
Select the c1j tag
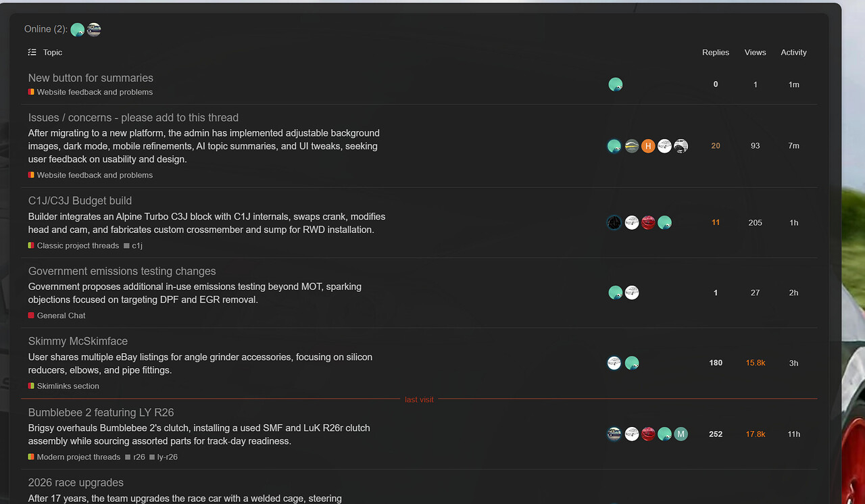tap(133, 246)
